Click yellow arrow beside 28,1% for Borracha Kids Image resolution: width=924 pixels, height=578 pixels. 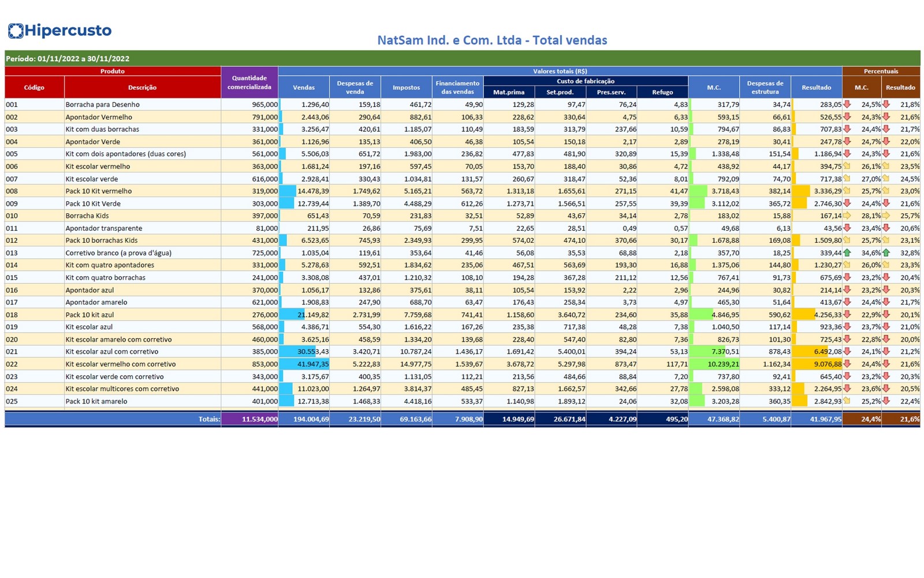tap(847, 216)
